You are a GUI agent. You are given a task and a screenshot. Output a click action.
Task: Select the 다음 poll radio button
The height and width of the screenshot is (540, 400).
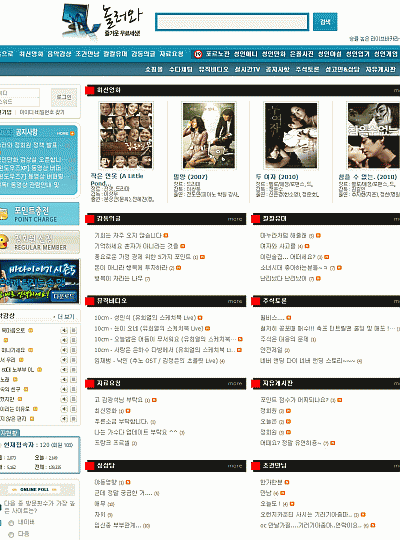[11, 535]
